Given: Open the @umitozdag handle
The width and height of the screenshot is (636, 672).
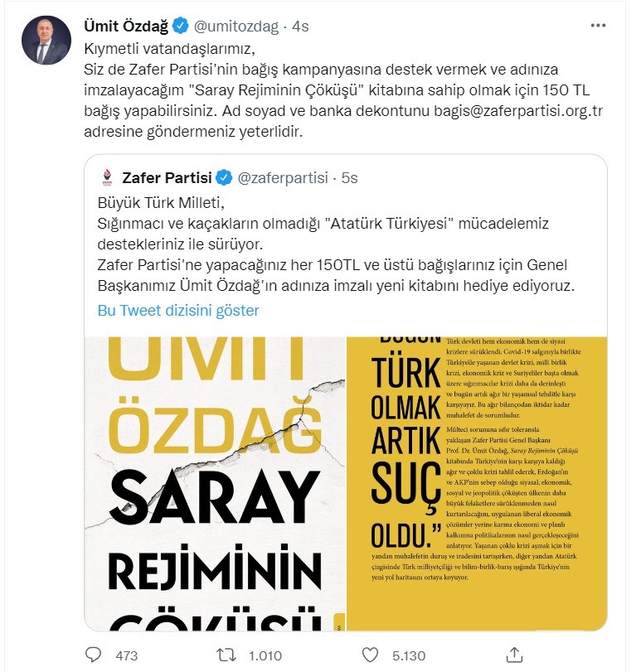Looking at the screenshot, I should pyautogui.click(x=236, y=27).
